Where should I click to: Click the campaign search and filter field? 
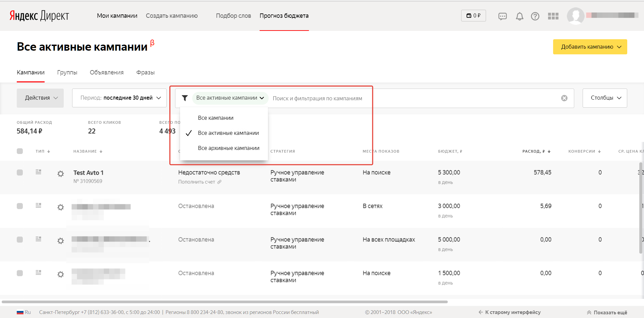point(402,98)
